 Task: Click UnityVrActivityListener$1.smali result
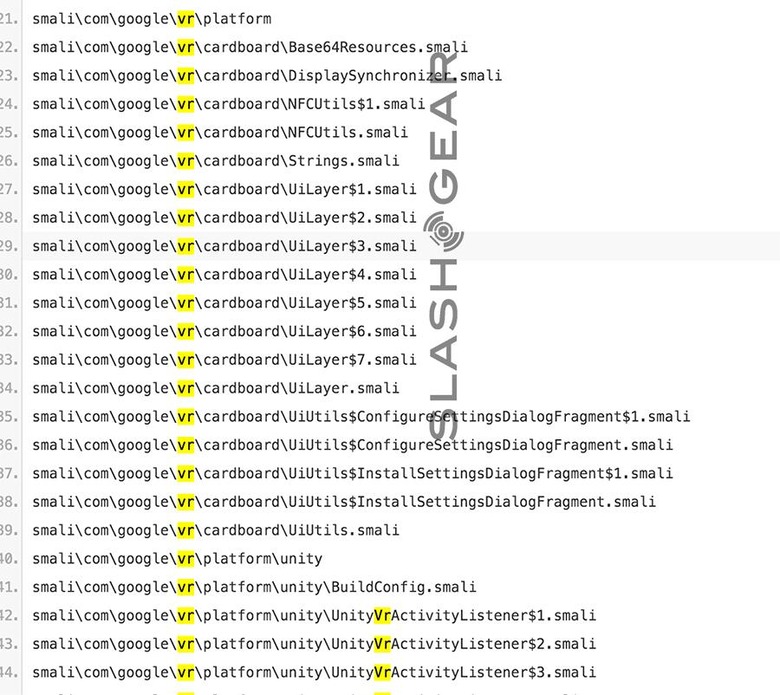(314, 615)
